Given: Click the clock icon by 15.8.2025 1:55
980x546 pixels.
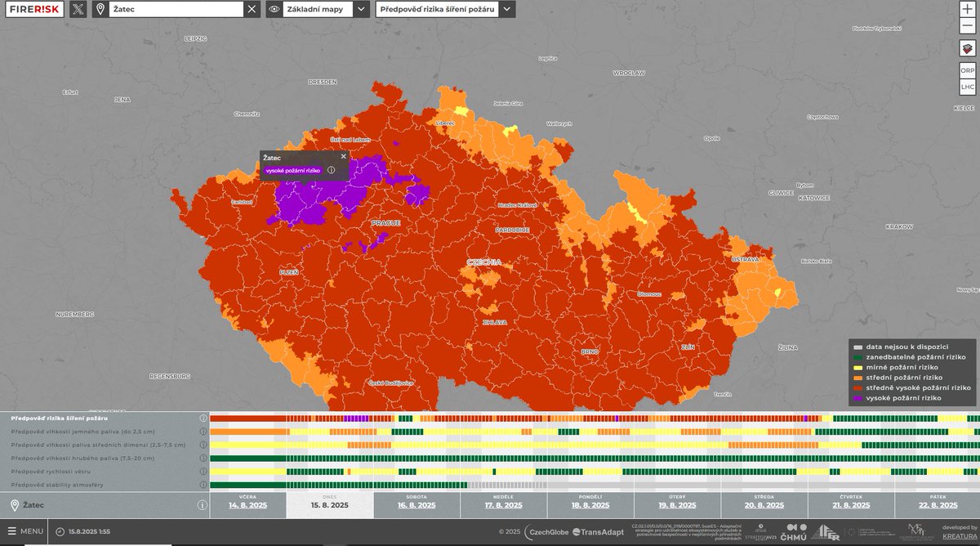Looking at the screenshot, I should pyautogui.click(x=60, y=532).
